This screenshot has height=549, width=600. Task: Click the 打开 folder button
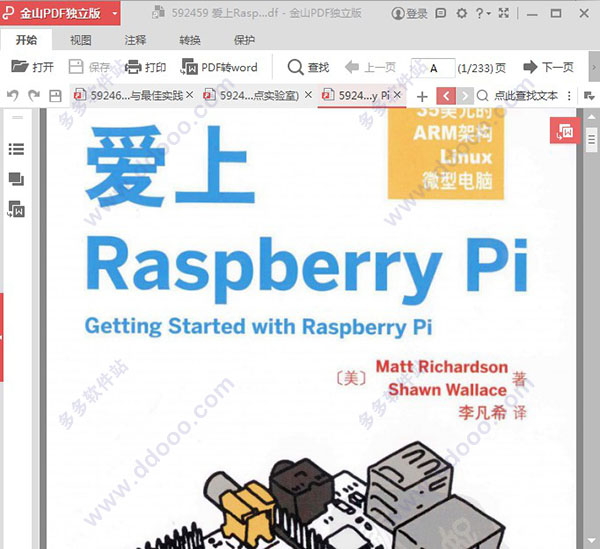click(32, 67)
